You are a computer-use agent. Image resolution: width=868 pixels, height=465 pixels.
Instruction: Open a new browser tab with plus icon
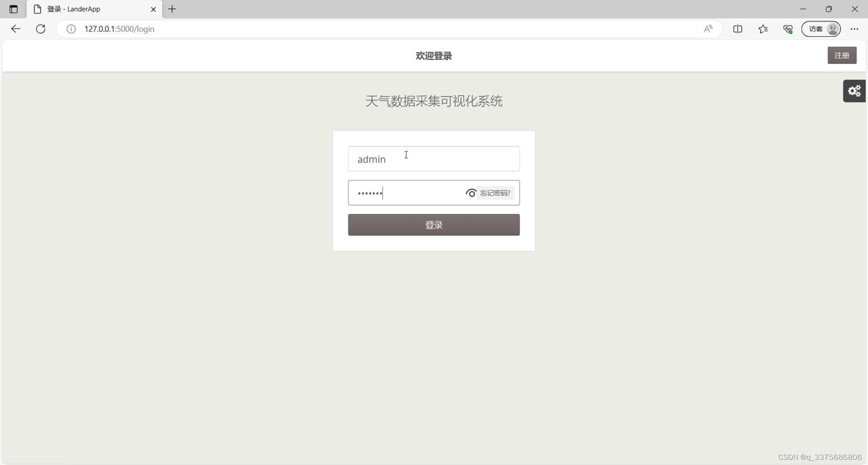click(x=172, y=9)
